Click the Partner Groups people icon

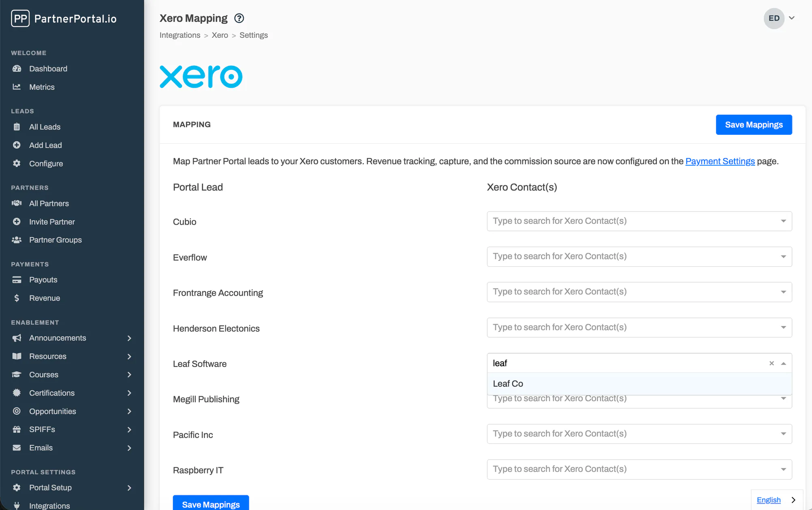(17, 240)
